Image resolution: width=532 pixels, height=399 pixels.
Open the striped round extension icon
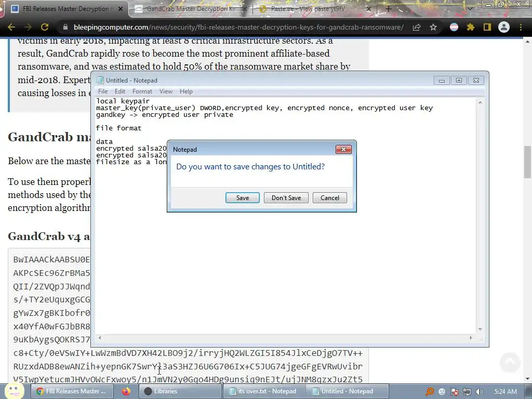(x=454, y=27)
